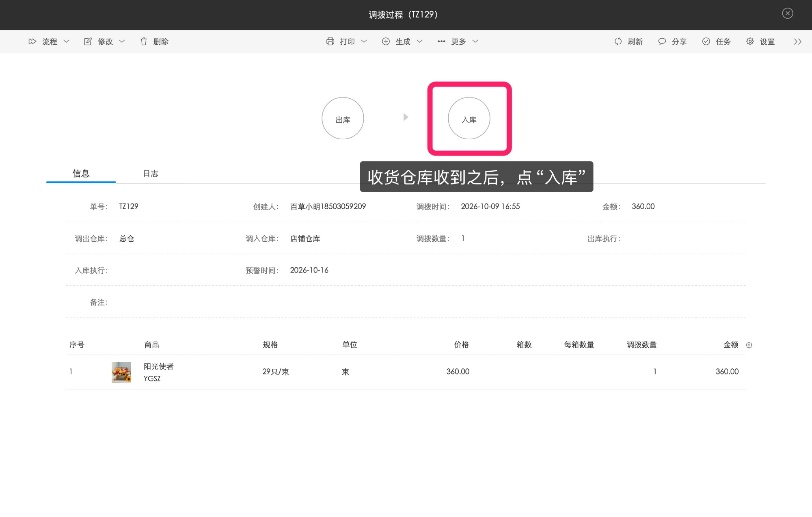Click creator 百草小明18503059209
The width and height of the screenshot is (812, 517).
click(328, 206)
